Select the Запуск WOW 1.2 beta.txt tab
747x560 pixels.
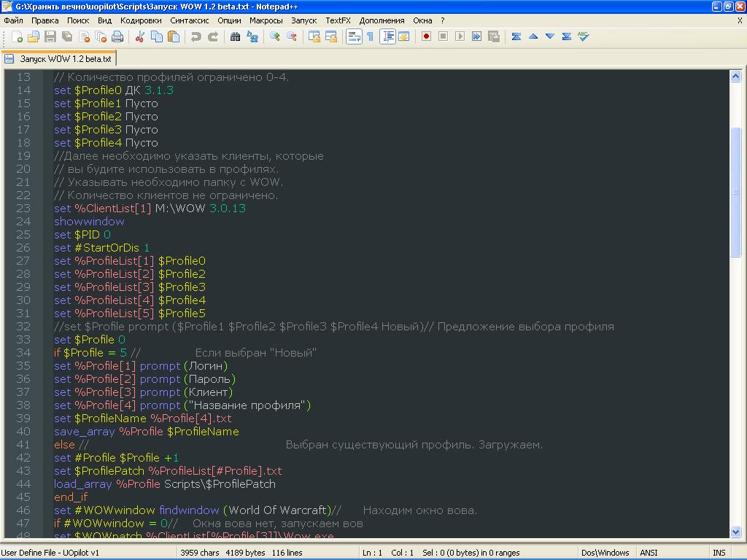click(65, 59)
